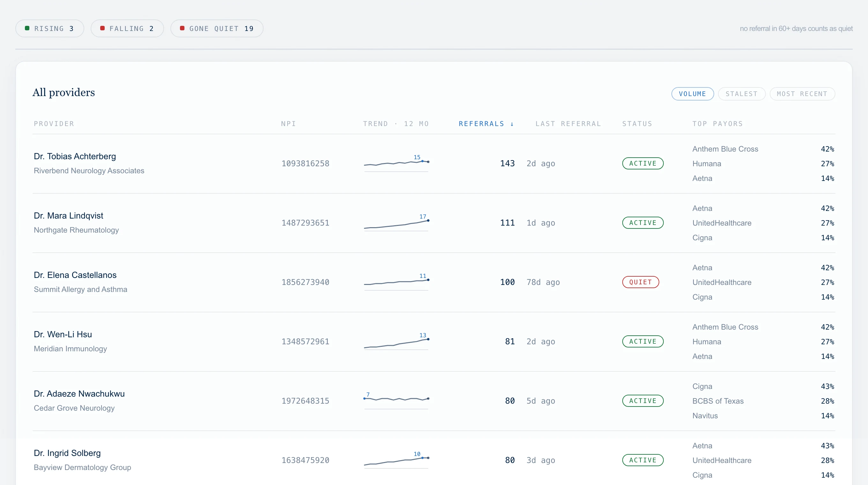Click the Active badge for Adaeze Nwachukwu
The height and width of the screenshot is (485, 868).
(643, 401)
